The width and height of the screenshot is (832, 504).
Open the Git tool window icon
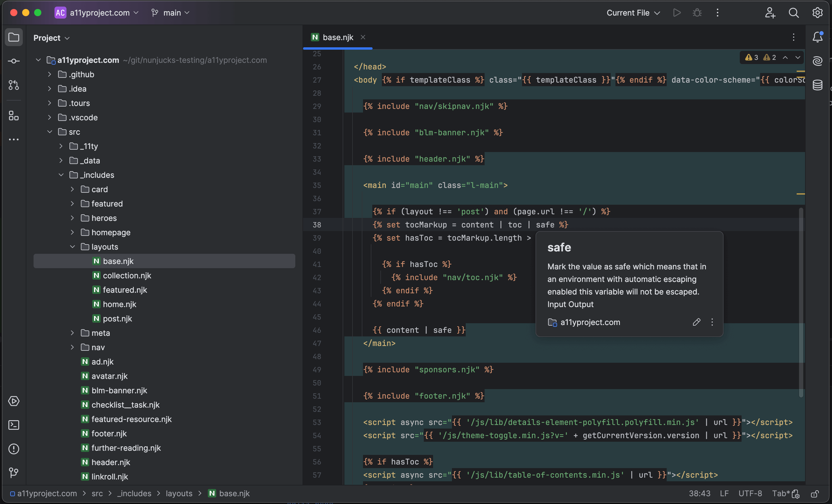(x=13, y=472)
